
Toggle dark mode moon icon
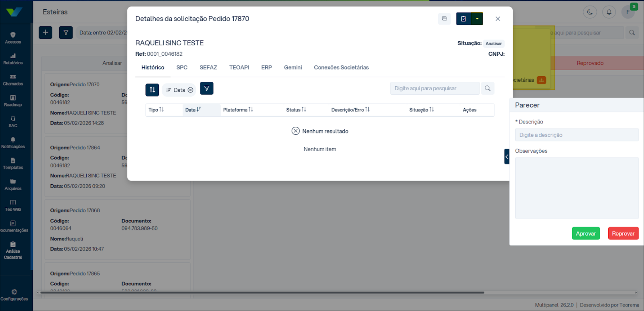pyautogui.click(x=590, y=12)
